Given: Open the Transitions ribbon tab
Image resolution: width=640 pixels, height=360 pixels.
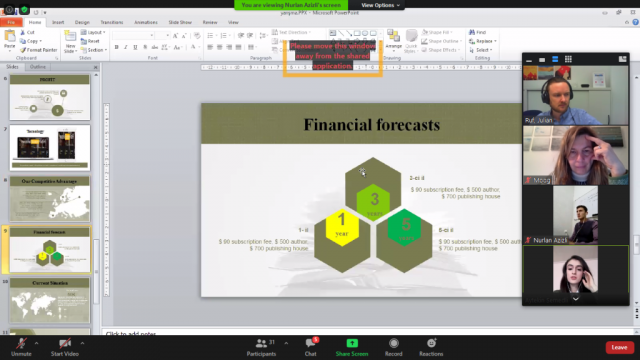Looking at the screenshot, I should tap(112, 22).
